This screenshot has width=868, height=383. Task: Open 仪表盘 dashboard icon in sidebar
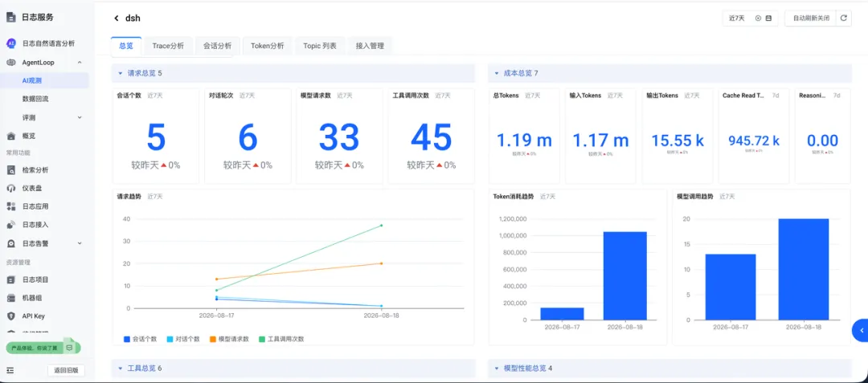coord(11,188)
